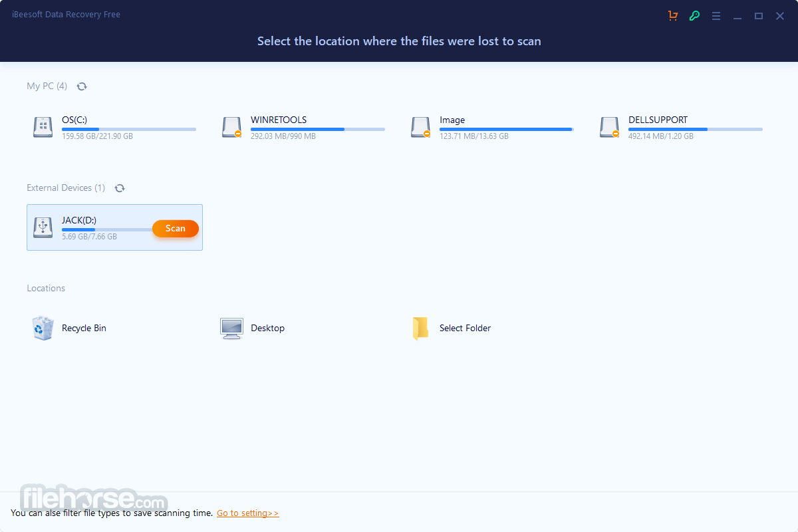The height and width of the screenshot is (532, 798).
Task: Maximize the iBeesoft window
Action: [x=758, y=16]
